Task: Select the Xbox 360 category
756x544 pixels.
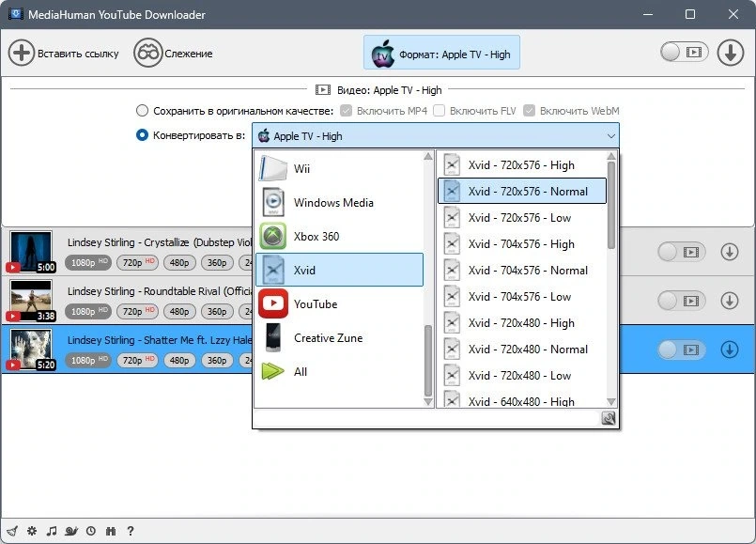Action: [x=339, y=236]
